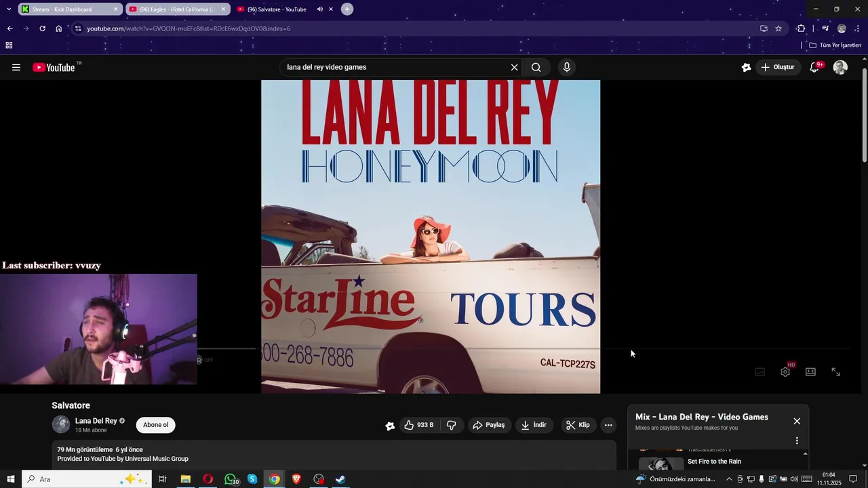Show hidden system tray icons
Viewport: 868px width, 488px height.
coord(729,479)
